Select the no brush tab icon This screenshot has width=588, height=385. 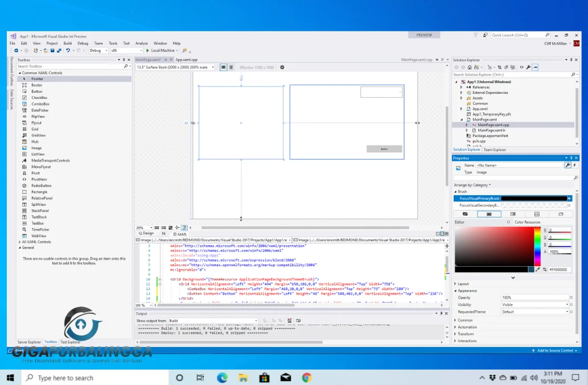click(x=465, y=214)
